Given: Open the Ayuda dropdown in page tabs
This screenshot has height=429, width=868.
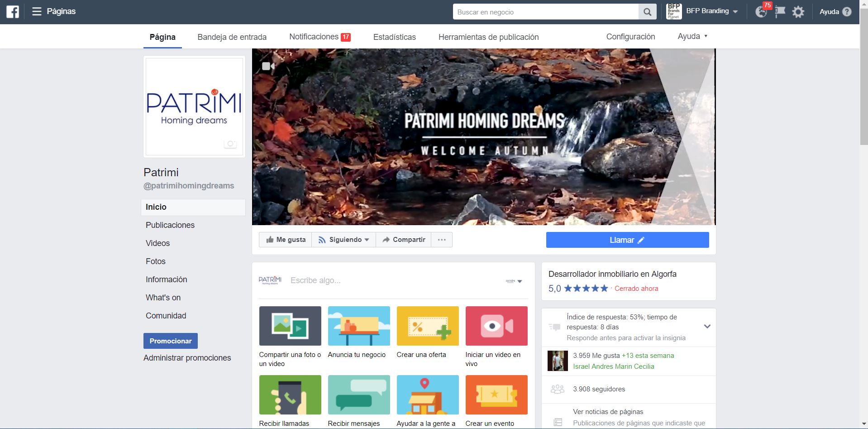Looking at the screenshot, I should click(692, 36).
